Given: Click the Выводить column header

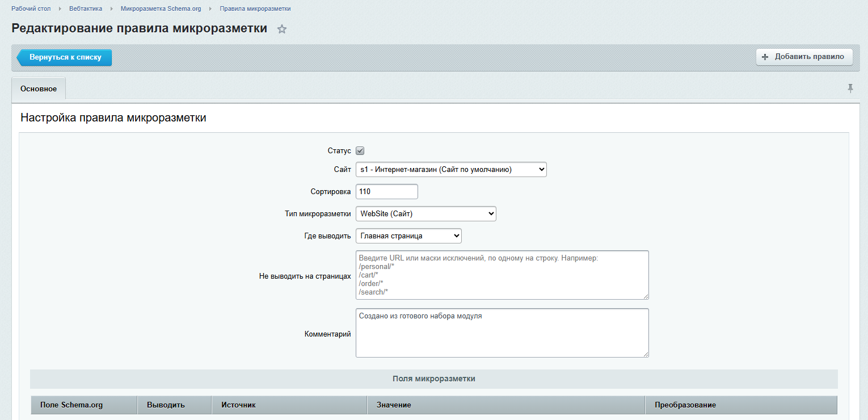Looking at the screenshot, I should (175, 405).
